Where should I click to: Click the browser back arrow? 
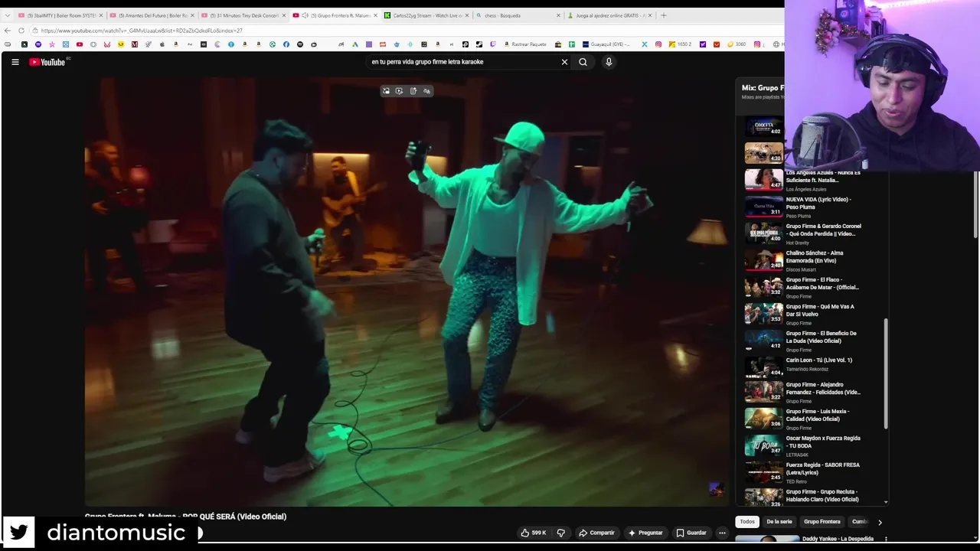(8, 31)
